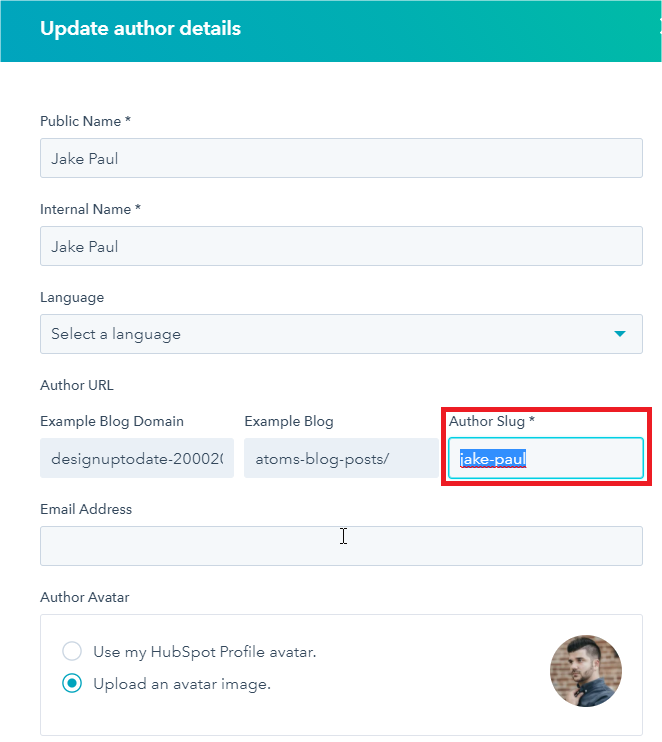
Task: Select 'Use my HubSpot Profile avatar' radio option
Action: [72, 652]
